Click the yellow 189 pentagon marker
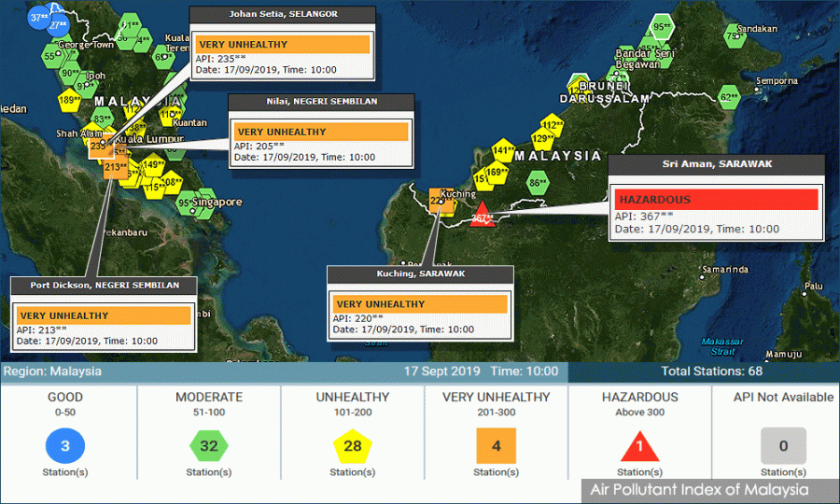Viewport: 840px width, 504px height. tap(69, 100)
